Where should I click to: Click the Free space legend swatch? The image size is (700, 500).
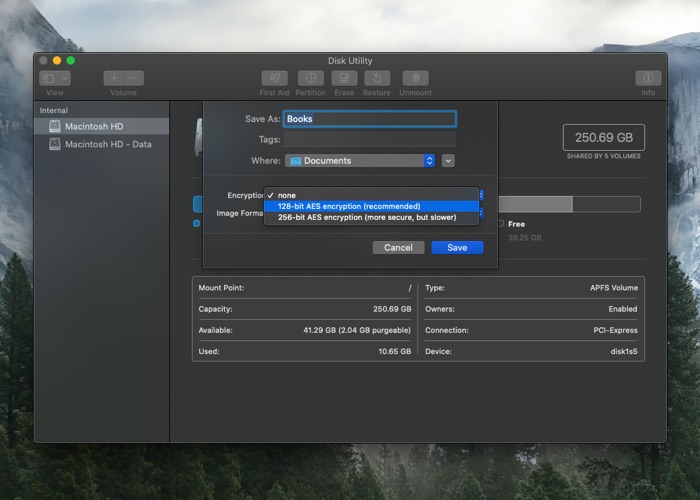click(501, 224)
